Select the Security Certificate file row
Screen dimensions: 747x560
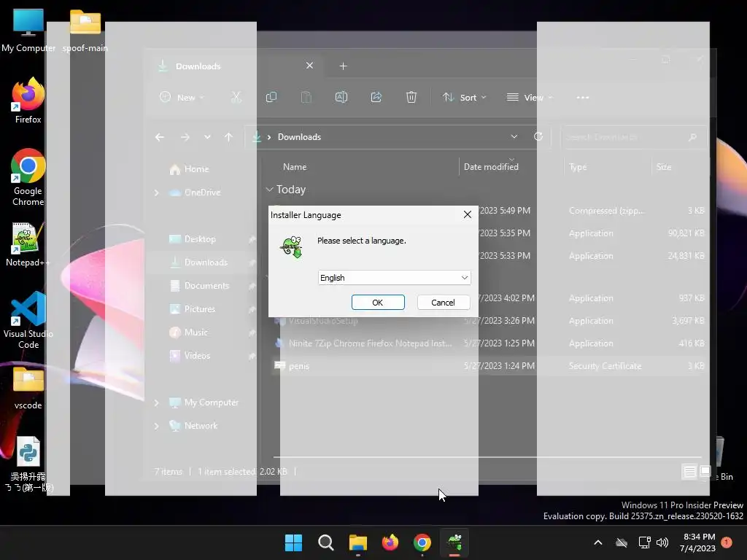pyautogui.click(x=489, y=366)
